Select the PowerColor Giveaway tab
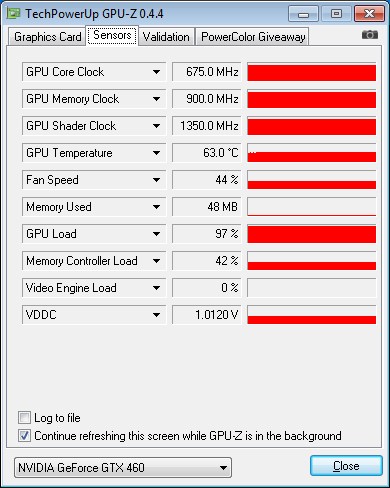Screen dimensions: 390x488 pos(253,37)
